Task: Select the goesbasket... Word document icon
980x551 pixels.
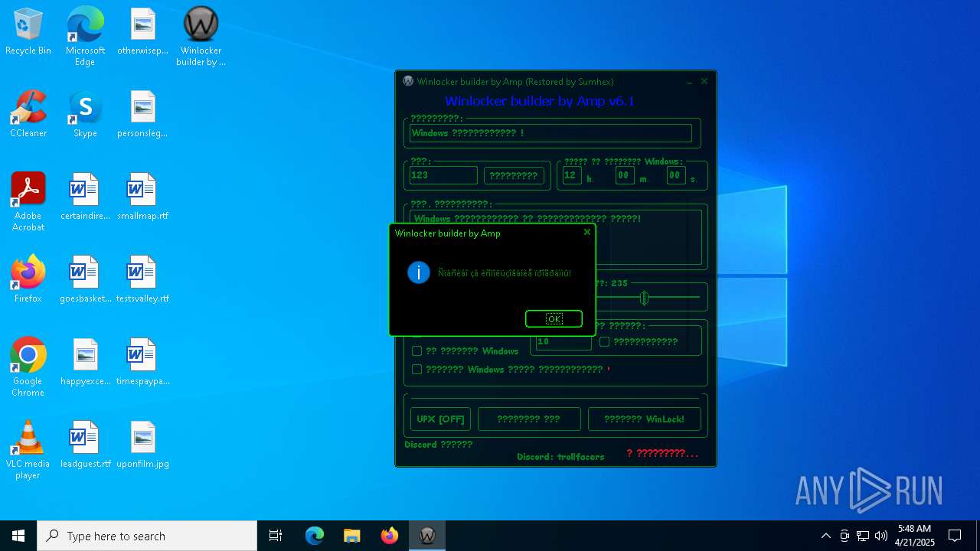Action: [85, 280]
